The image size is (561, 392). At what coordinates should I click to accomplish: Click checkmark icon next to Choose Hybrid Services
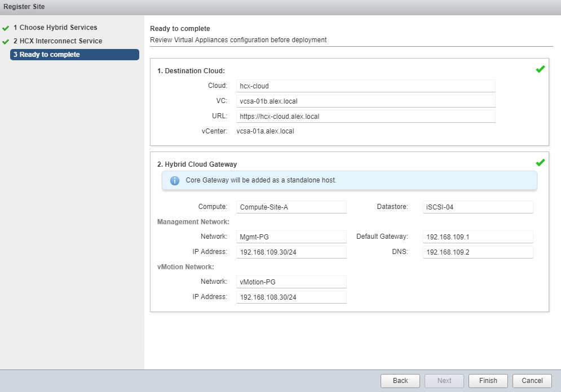(x=6, y=28)
